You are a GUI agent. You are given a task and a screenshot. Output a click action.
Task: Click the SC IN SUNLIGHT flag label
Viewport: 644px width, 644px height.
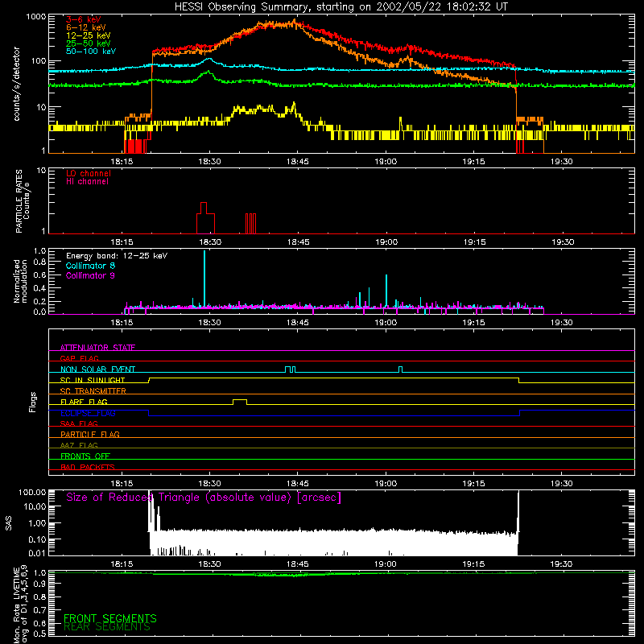93,380
